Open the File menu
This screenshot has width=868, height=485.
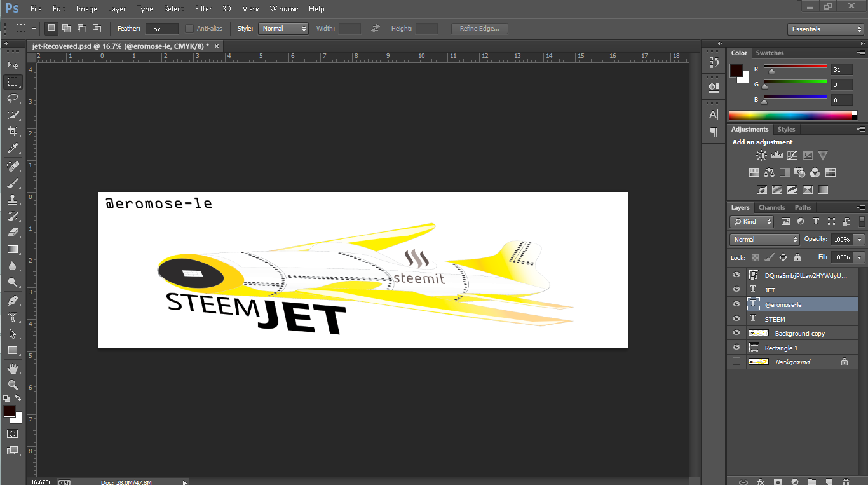[x=36, y=9]
